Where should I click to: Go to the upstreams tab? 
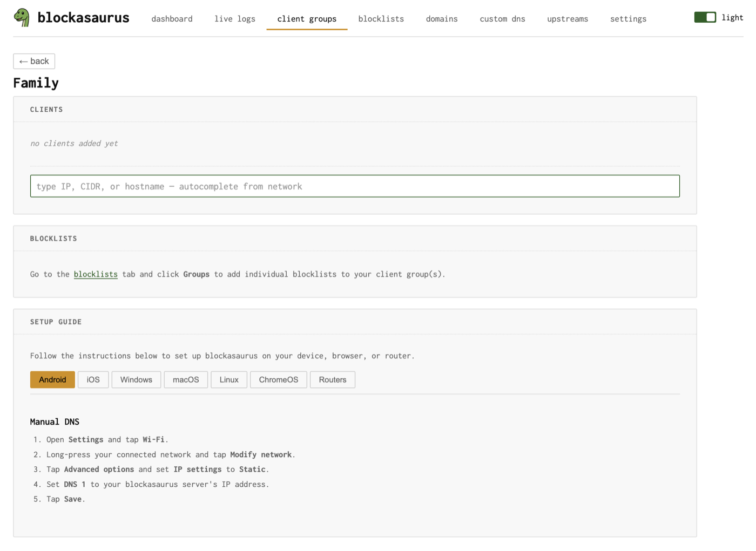[567, 19]
